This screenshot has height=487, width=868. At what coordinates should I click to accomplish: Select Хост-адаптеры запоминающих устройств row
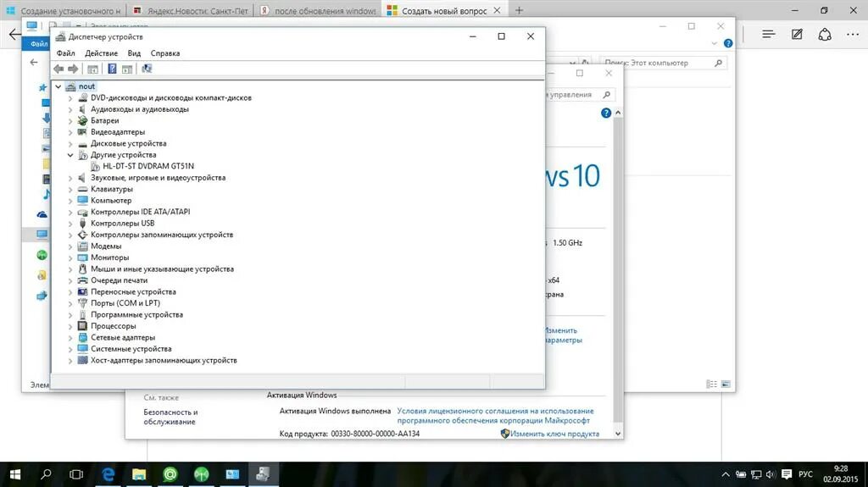click(x=164, y=360)
